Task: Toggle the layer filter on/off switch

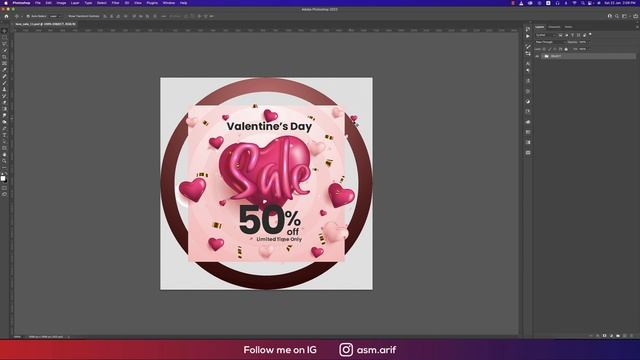Action: click(590, 34)
